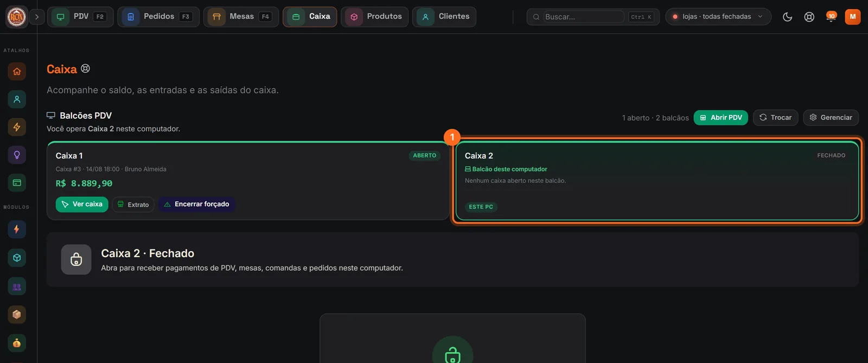Open the notifications icon with badge 10

tap(831, 17)
